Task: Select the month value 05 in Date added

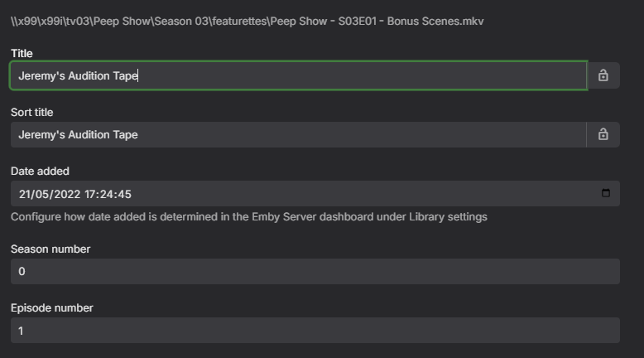Action: coord(42,194)
